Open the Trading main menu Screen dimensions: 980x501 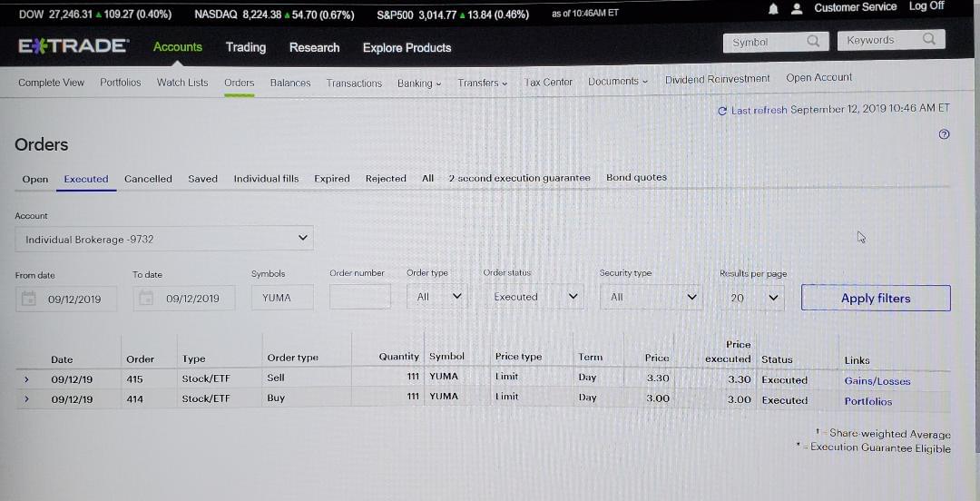click(x=246, y=47)
